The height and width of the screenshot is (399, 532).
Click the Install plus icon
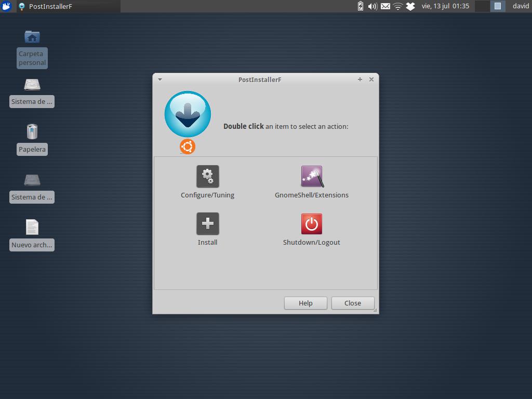coord(207,223)
